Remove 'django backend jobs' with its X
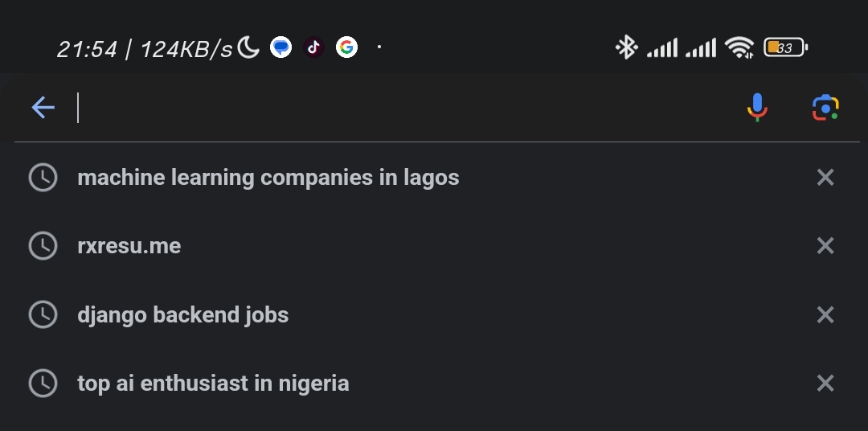Viewport: 868px width, 431px height. pyautogui.click(x=825, y=314)
